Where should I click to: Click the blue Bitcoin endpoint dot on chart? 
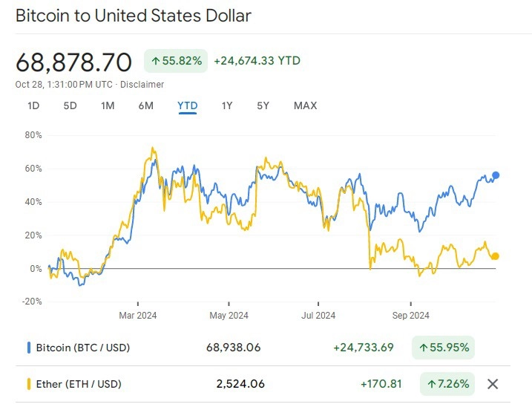[496, 175]
